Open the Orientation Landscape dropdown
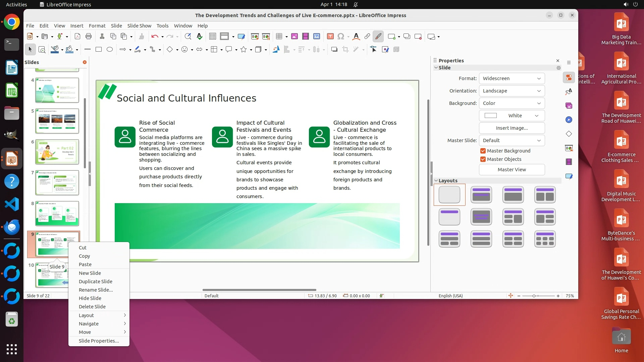The width and height of the screenshot is (644, 362). pos(512,91)
